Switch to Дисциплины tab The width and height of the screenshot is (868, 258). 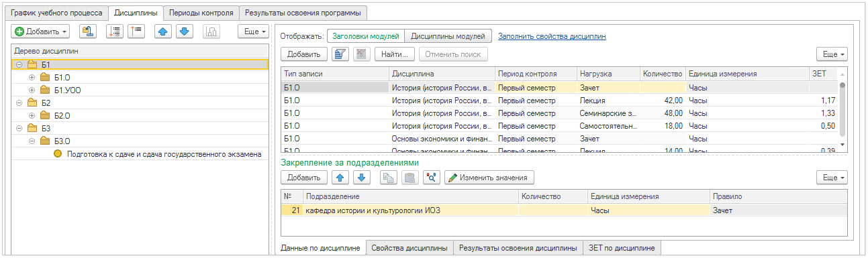coord(136,13)
